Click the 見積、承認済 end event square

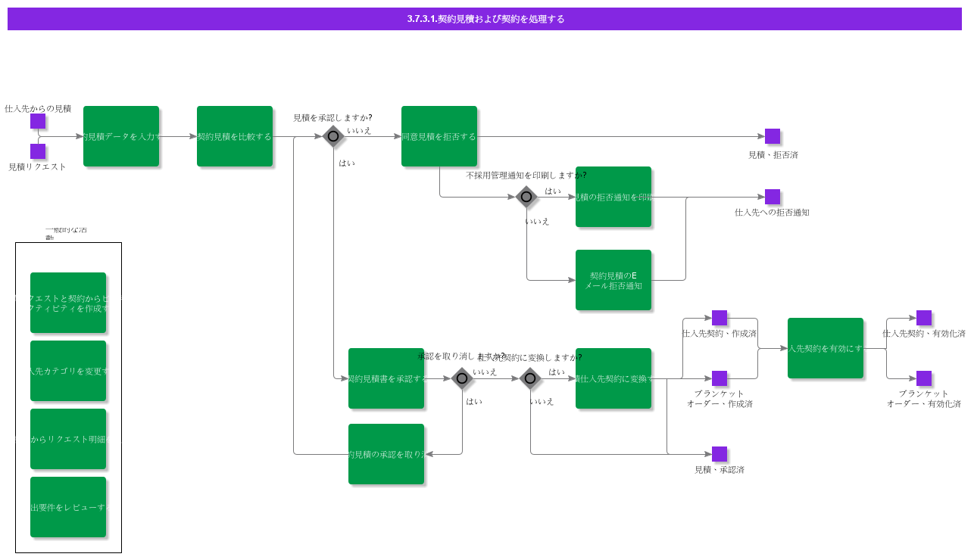pos(720,454)
